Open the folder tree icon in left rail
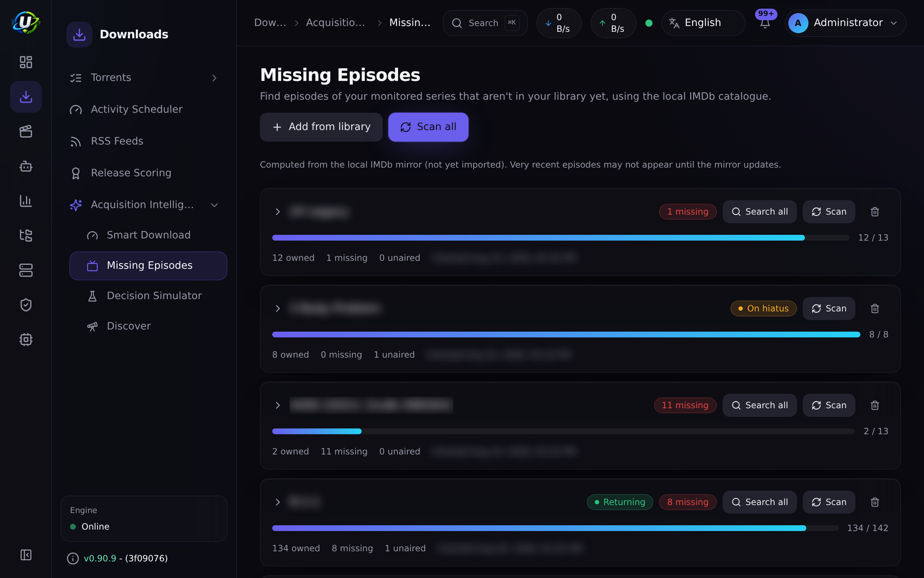This screenshot has width=924, height=578. click(x=26, y=236)
